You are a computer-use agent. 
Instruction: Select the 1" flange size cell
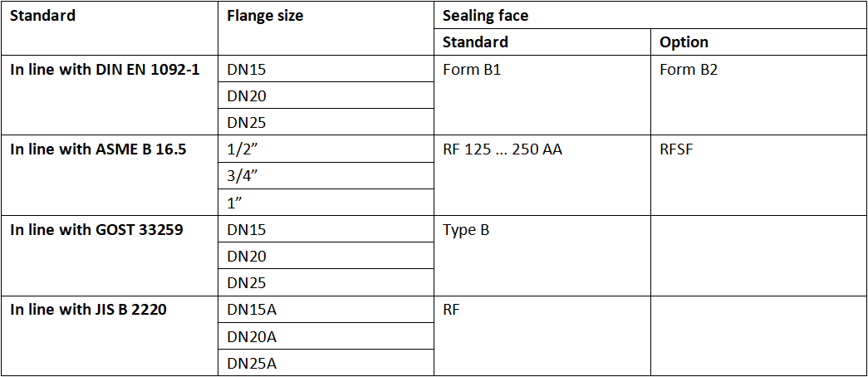pyautogui.click(x=234, y=203)
